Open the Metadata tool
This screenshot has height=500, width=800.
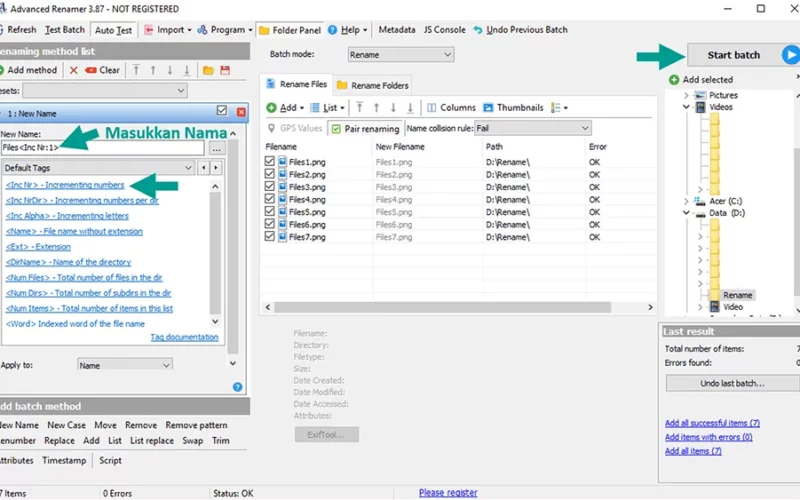[397, 30]
